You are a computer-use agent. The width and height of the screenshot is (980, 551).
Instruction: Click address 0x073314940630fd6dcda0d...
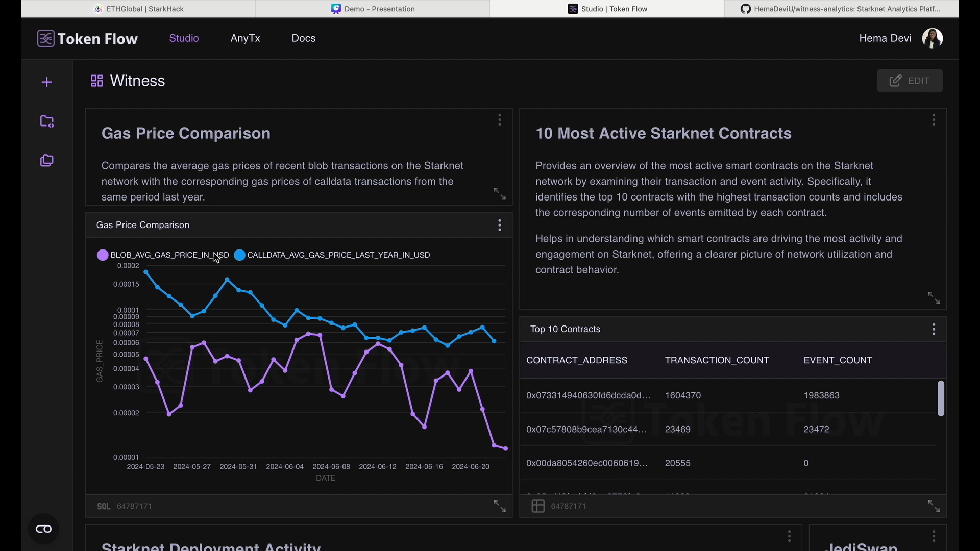pyautogui.click(x=589, y=395)
